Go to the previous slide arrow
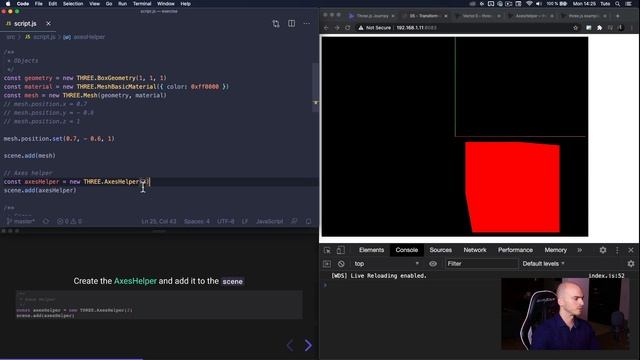 (x=290, y=345)
